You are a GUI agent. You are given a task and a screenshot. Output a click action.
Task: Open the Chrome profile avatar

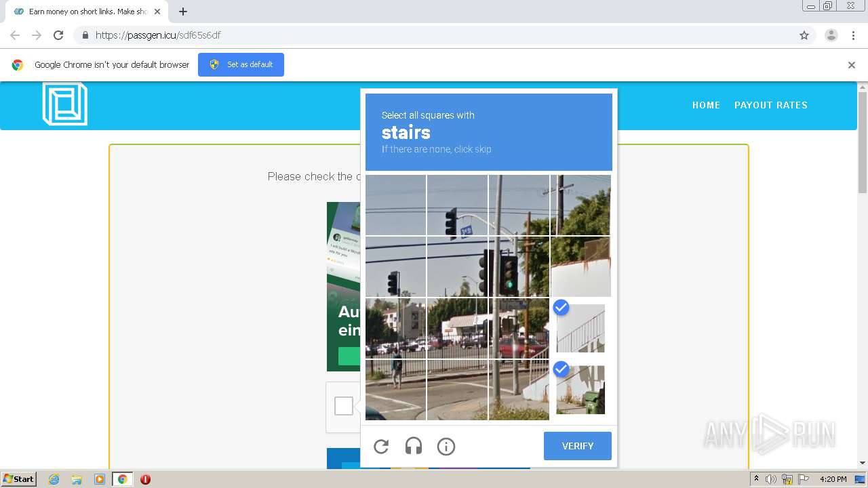(831, 35)
